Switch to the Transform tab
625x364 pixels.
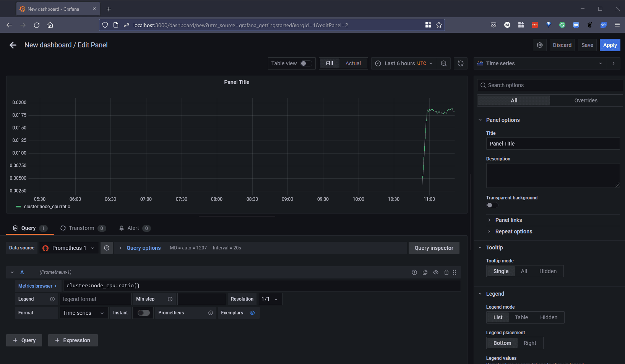point(81,228)
